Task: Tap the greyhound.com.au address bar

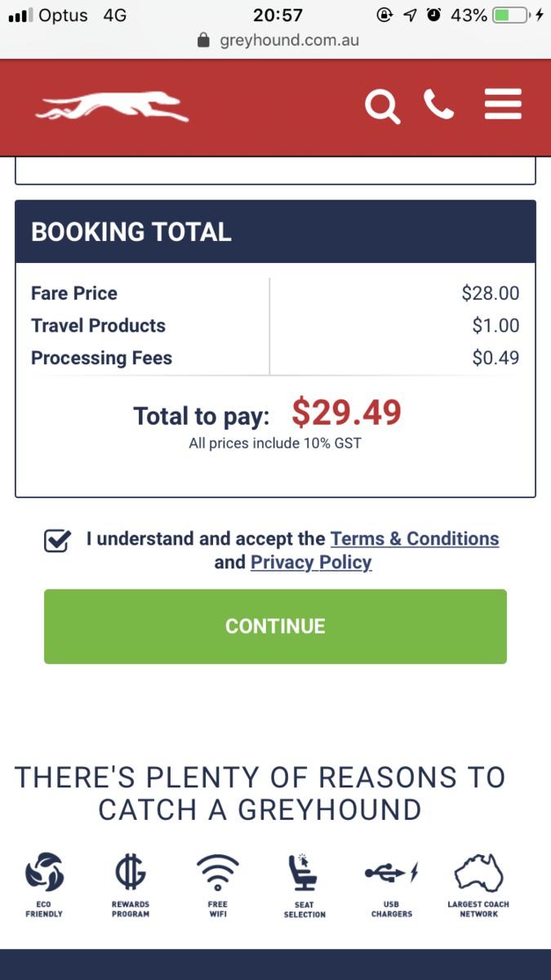Action: click(x=278, y=40)
